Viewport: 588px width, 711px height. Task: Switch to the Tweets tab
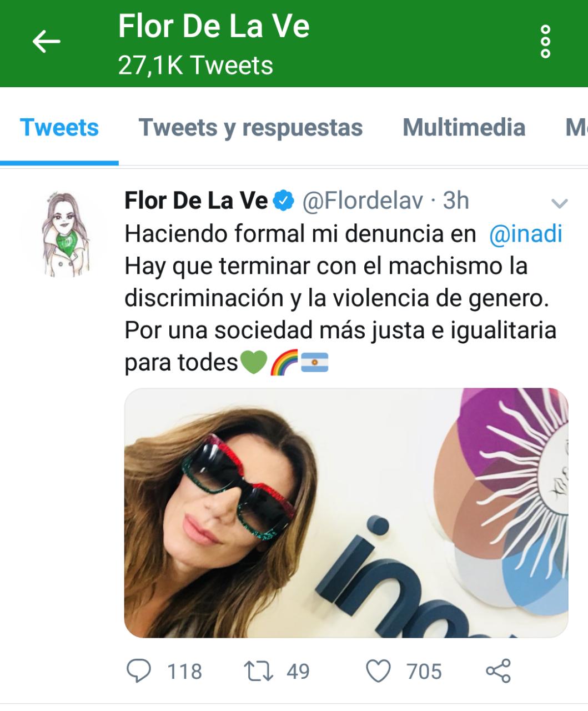click(59, 127)
